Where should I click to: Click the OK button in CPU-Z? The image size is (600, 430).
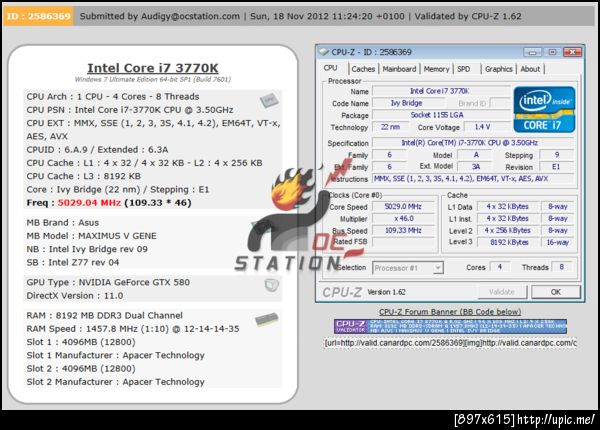point(556,292)
